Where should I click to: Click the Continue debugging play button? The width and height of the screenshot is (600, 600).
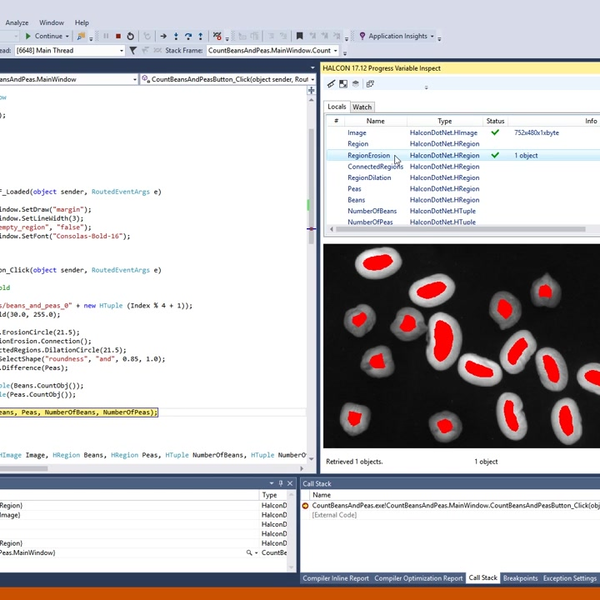(x=27, y=35)
